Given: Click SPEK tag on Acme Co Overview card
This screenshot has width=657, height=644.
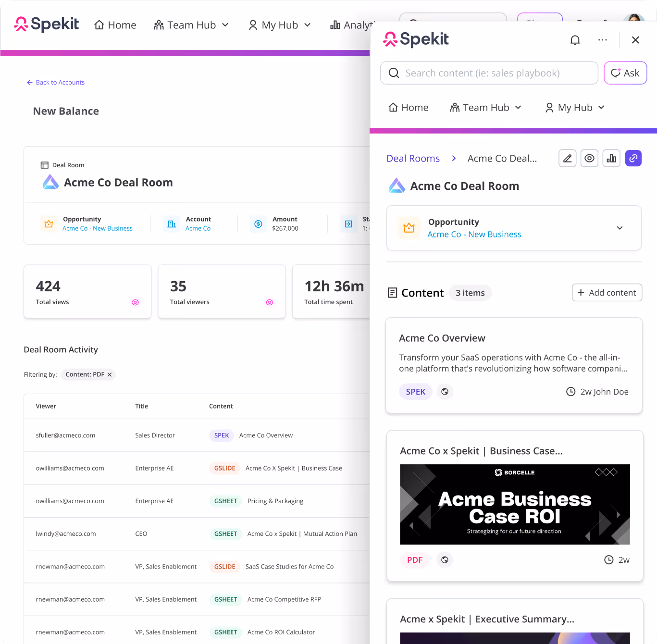Looking at the screenshot, I should coord(416,392).
